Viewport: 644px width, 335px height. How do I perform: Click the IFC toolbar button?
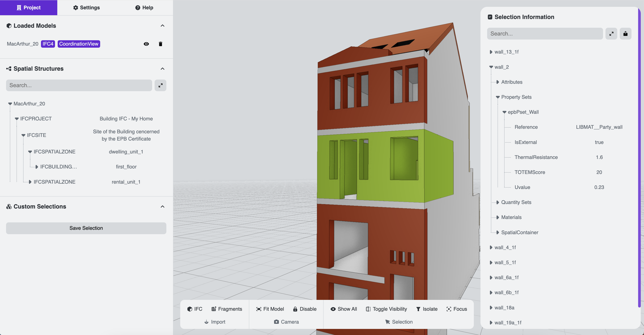(195, 309)
